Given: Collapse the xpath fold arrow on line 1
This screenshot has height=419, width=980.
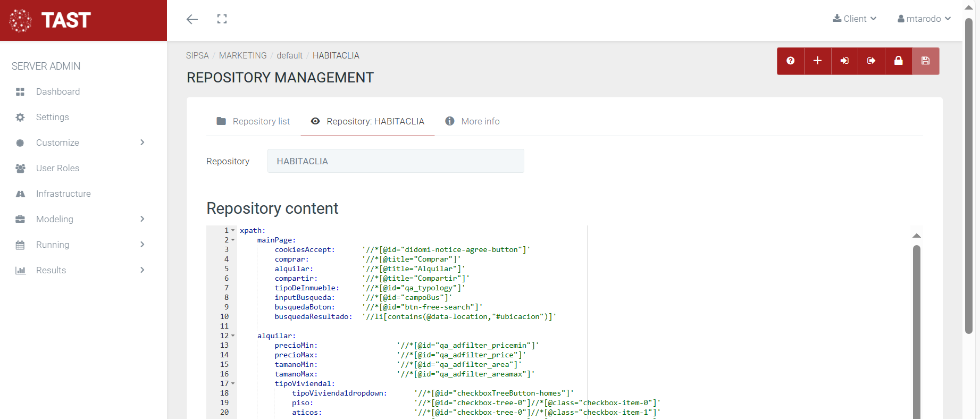Looking at the screenshot, I should click(x=233, y=230).
